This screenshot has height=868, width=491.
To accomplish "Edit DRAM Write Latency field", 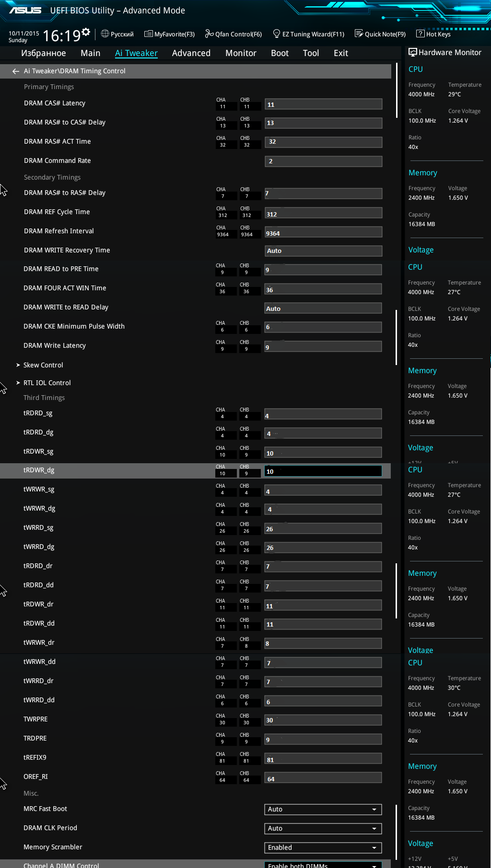I will tap(323, 346).
